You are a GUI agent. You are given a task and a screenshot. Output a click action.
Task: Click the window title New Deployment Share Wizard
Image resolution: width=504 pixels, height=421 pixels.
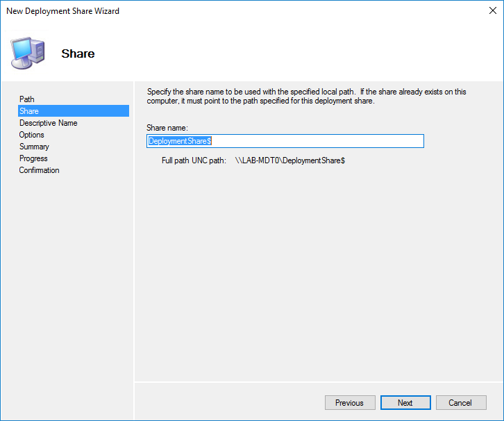(x=62, y=11)
